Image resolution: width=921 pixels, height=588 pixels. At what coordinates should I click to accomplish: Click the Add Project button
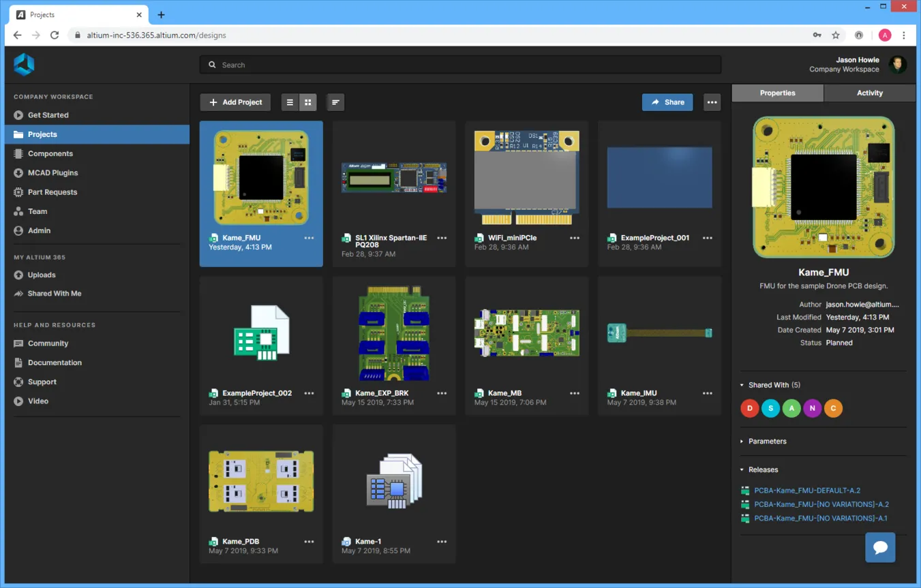235,102
